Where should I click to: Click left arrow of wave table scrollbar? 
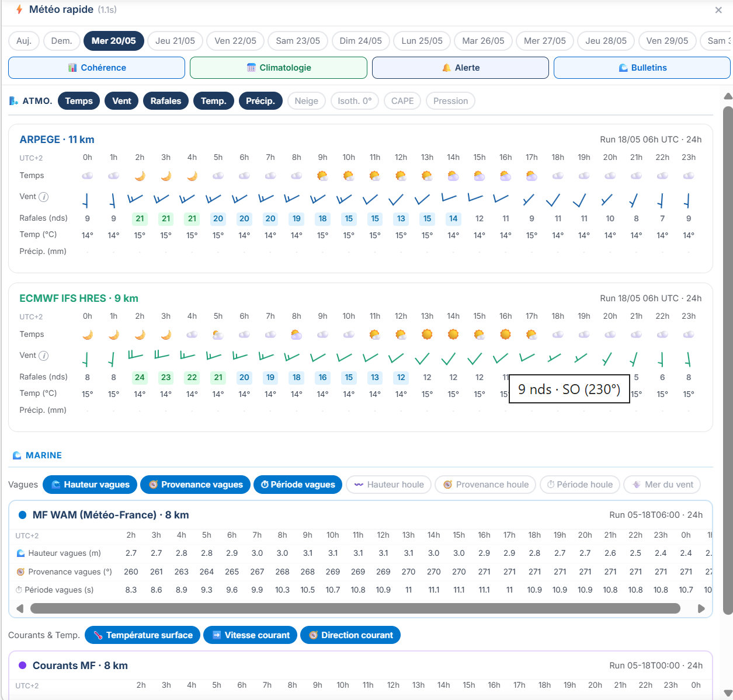[x=20, y=608]
